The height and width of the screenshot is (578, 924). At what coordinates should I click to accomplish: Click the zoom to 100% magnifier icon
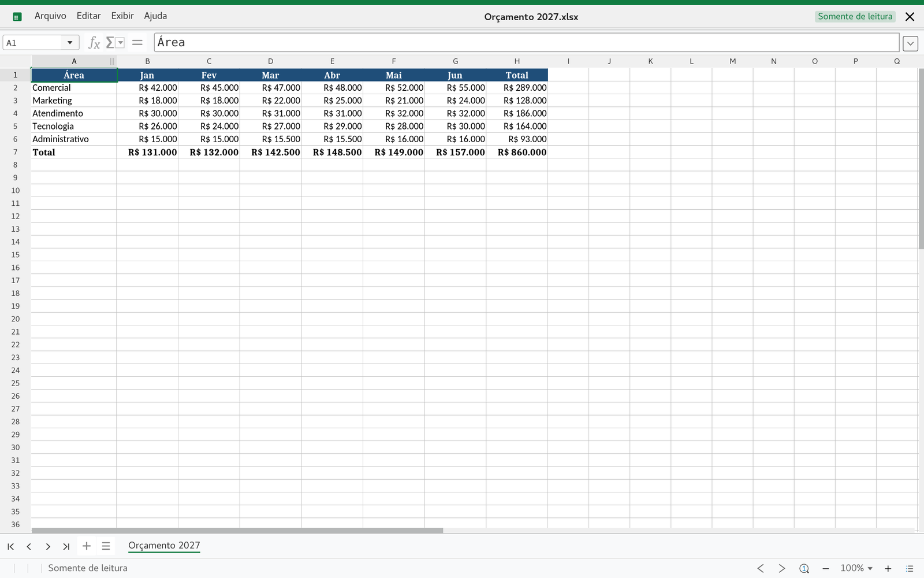tap(804, 568)
